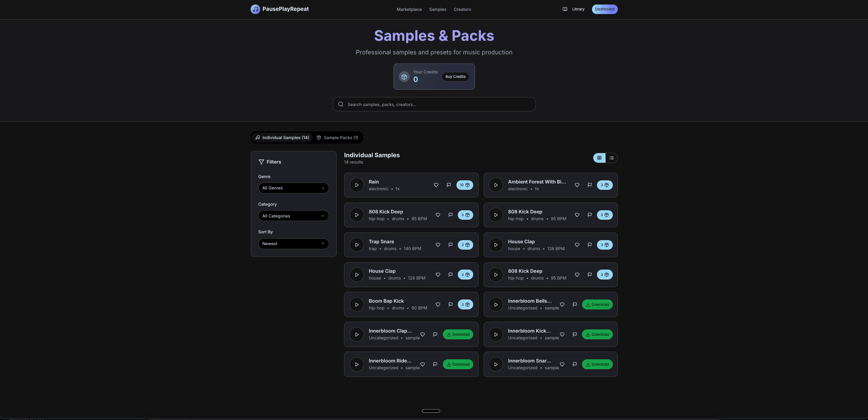Flag the 808 Kick Deep sample
868x420 pixels.
451,215
